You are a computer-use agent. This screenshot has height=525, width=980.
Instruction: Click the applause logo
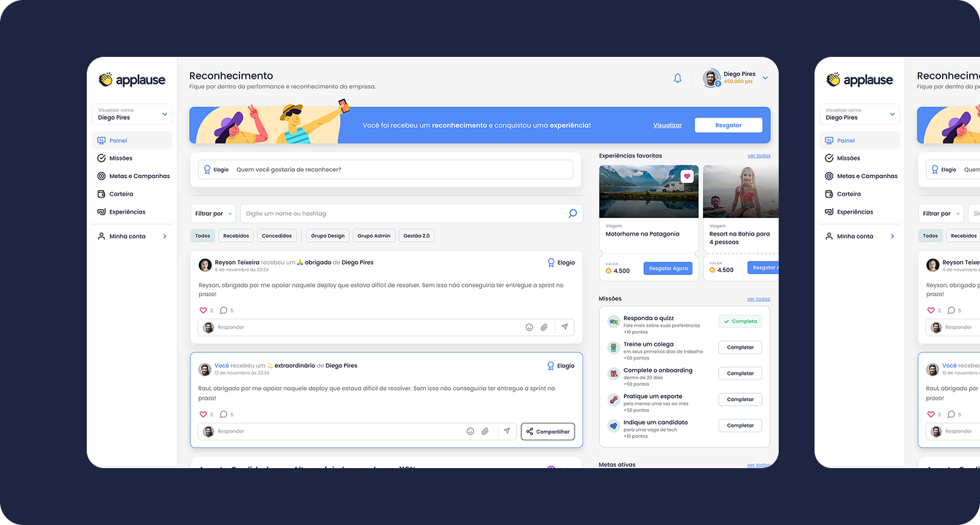pyautogui.click(x=132, y=79)
